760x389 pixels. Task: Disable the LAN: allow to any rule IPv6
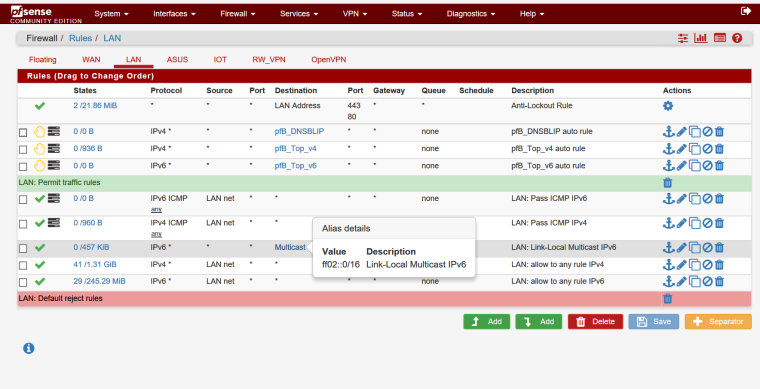click(707, 281)
